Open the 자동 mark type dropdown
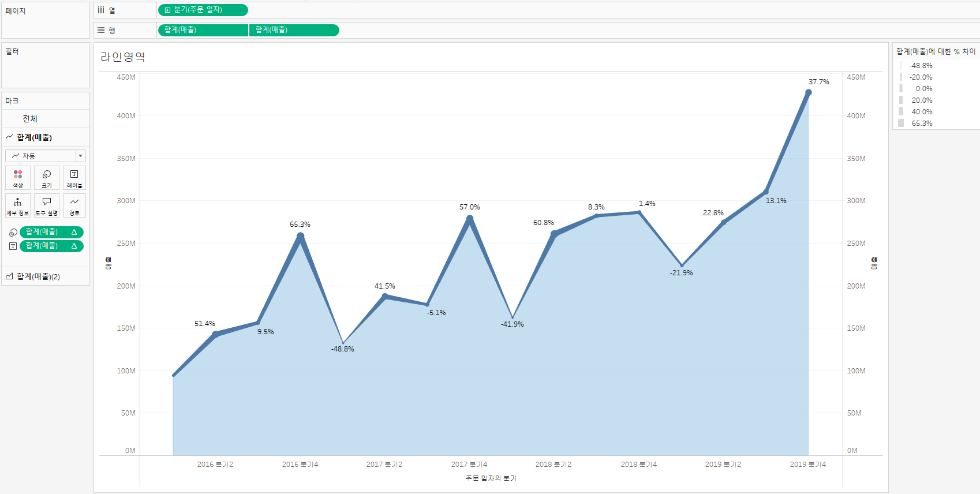Image resolution: width=980 pixels, height=494 pixels. pyautogui.click(x=46, y=156)
